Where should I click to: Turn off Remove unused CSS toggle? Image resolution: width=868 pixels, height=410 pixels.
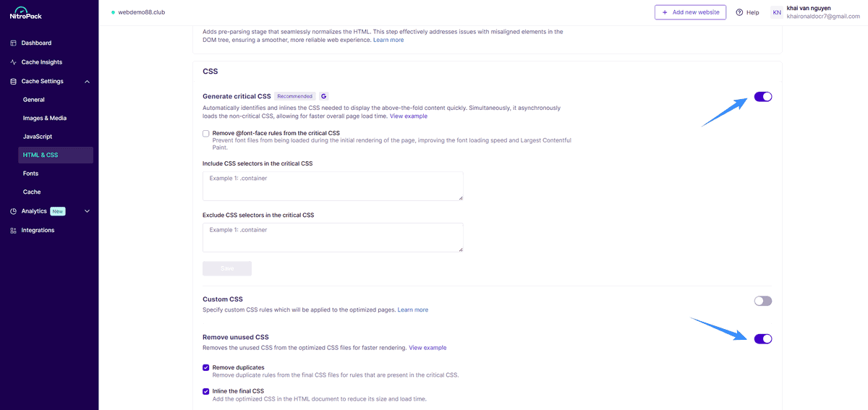coord(763,339)
